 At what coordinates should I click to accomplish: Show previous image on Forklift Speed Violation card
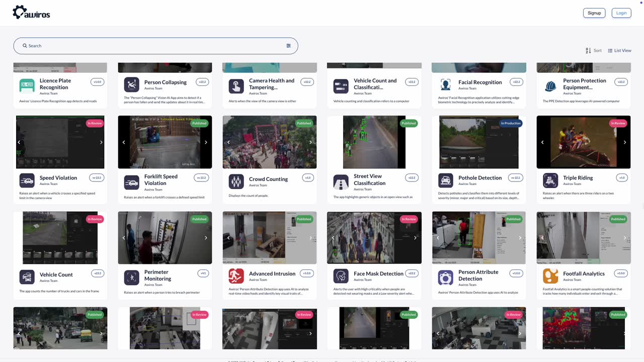point(124,142)
